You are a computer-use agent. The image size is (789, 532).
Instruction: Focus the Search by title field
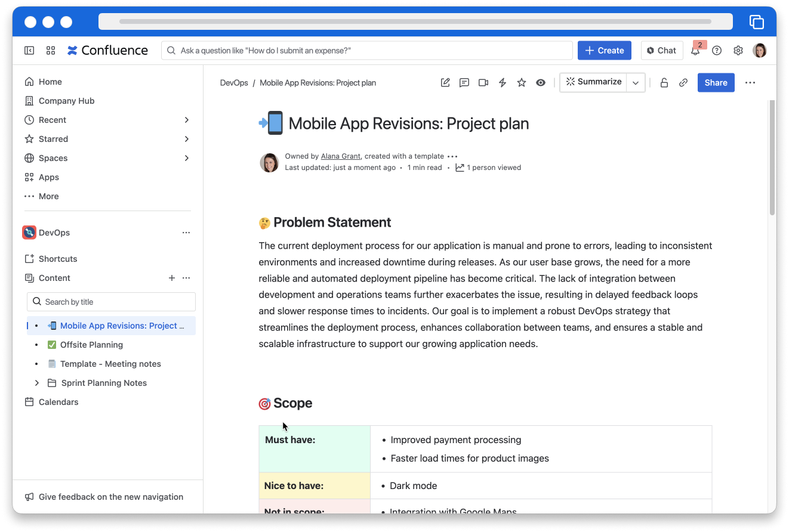point(111,302)
